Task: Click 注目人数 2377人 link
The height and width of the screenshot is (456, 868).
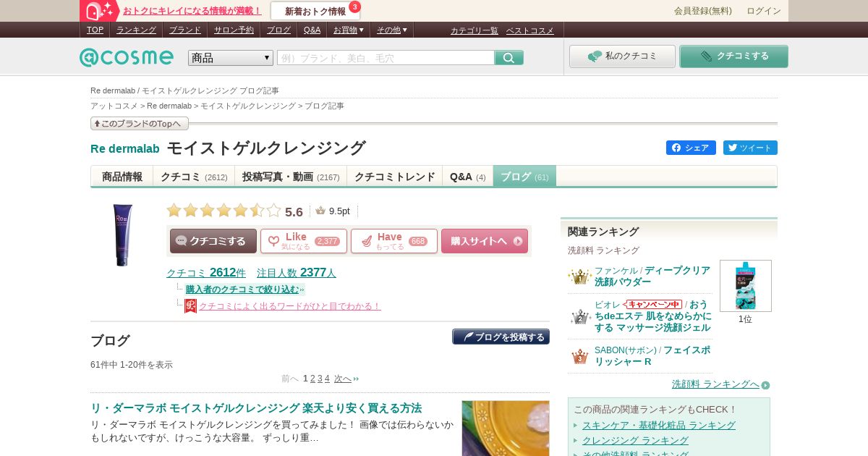Action: 297,273
